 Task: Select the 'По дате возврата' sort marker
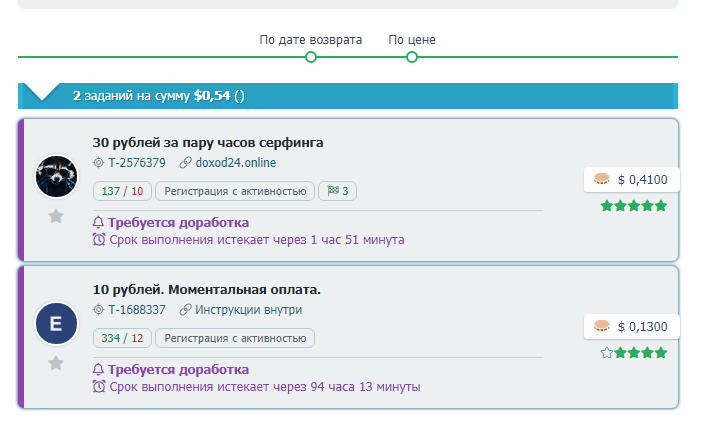tap(311, 57)
